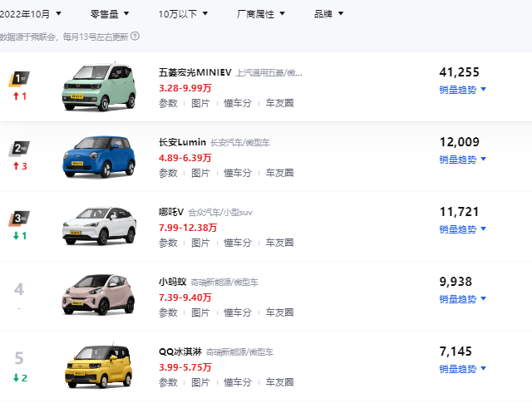View 参数 for 五菱宏光MINIEV

tap(168, 103)
